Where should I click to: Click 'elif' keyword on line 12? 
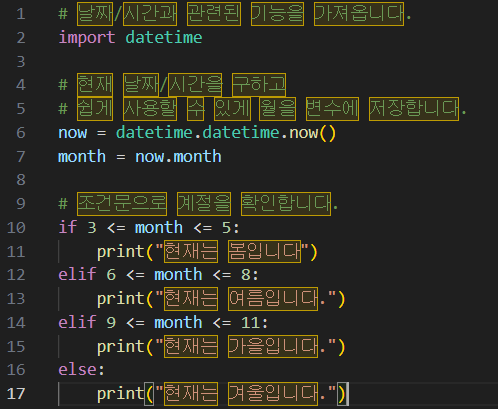tap(77, 275)
